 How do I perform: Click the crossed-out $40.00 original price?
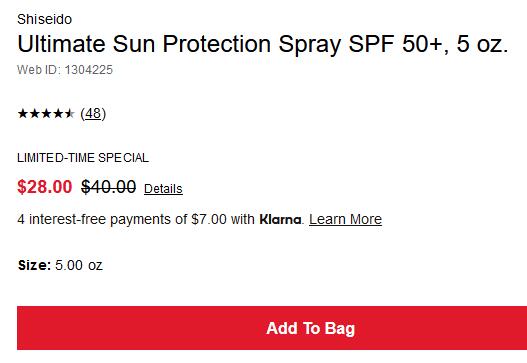click(x=109, y=187)
